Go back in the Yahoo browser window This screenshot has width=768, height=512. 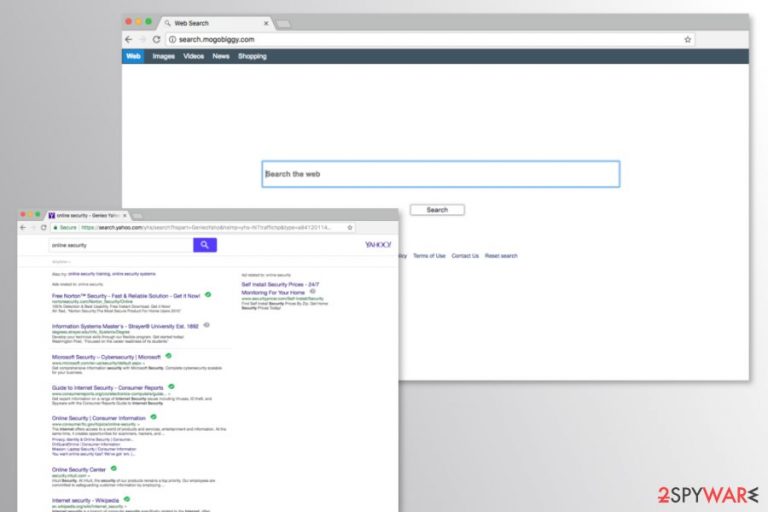point(23,227)
